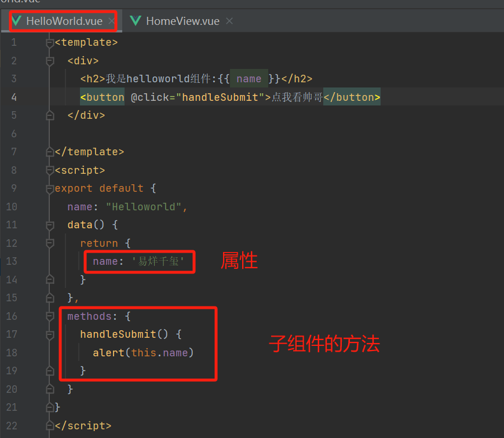Click the "Helloworld" string on line 10

143,207
